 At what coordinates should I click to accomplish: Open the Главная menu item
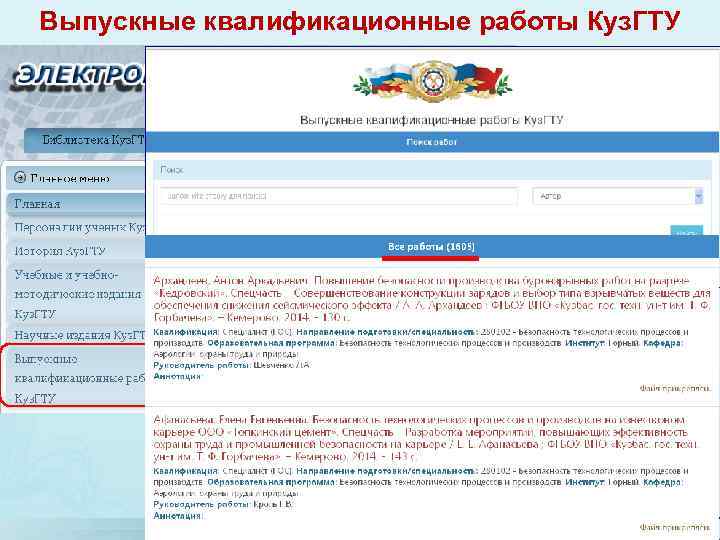[76, 204]
